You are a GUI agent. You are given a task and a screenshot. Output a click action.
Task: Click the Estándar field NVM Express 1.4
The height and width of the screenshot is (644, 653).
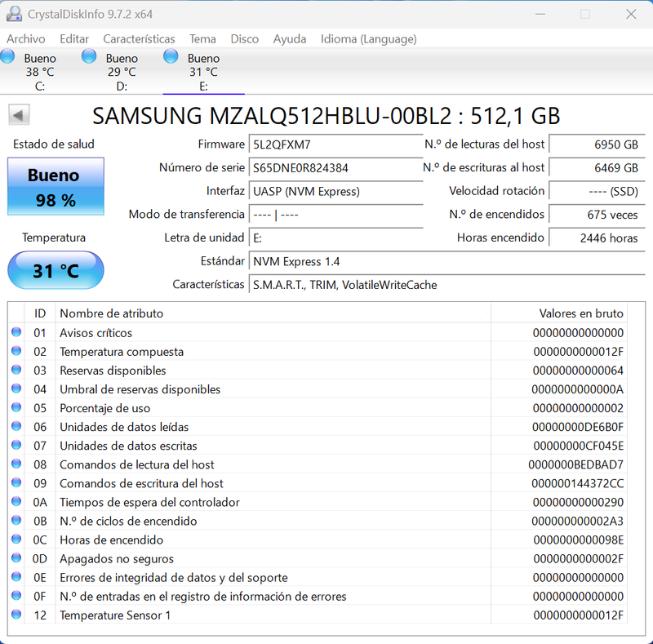tap(446, 261)
